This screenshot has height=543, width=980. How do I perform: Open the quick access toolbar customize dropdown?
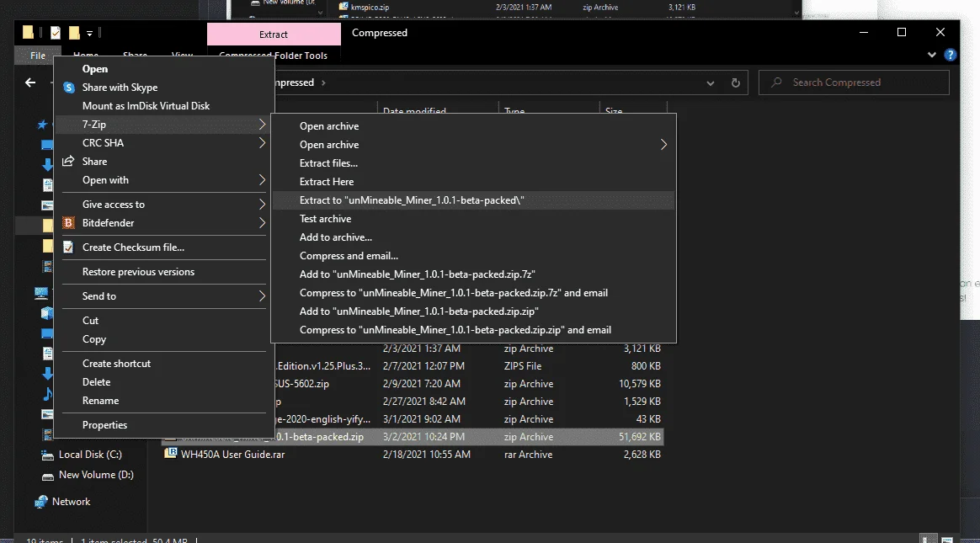89,33
